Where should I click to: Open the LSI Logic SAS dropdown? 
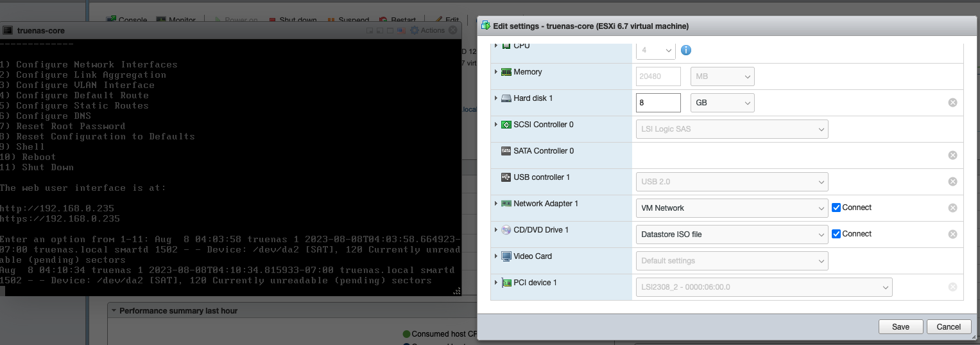pyautogui.click(x=732, y=129)
